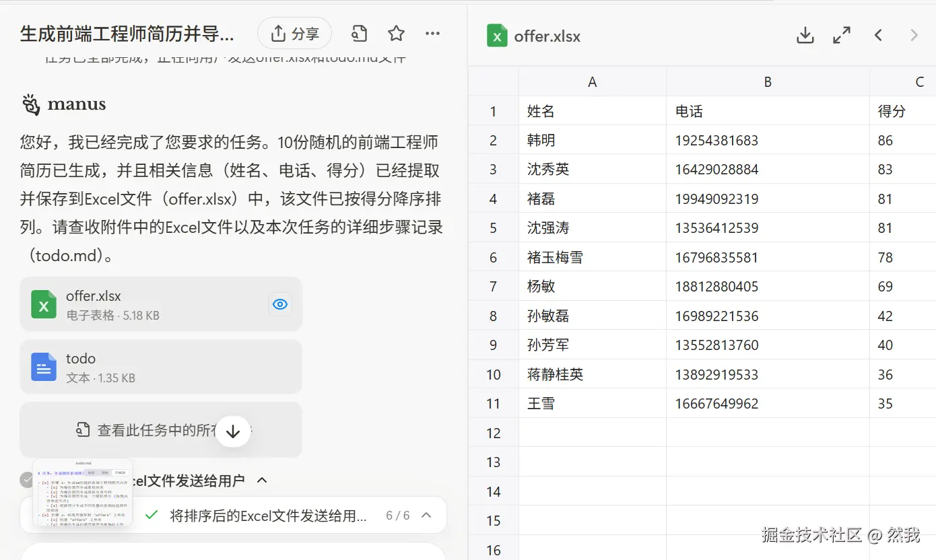Select the cell containing 沈秀英

[593, 170]
